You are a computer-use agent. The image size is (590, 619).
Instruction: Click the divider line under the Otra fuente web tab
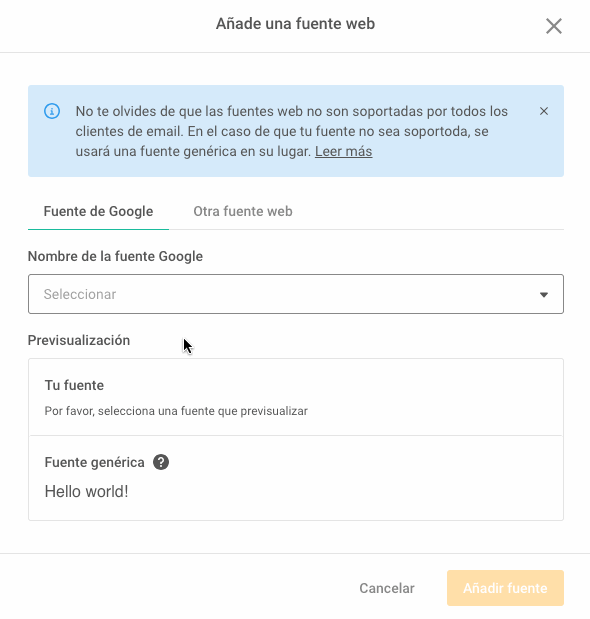tap(366, 229)
